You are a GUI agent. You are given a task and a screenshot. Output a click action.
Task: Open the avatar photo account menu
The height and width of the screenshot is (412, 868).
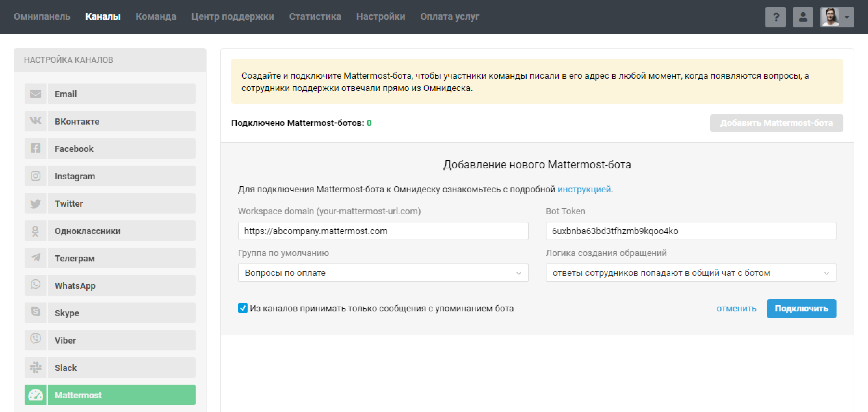click(837, 17)
